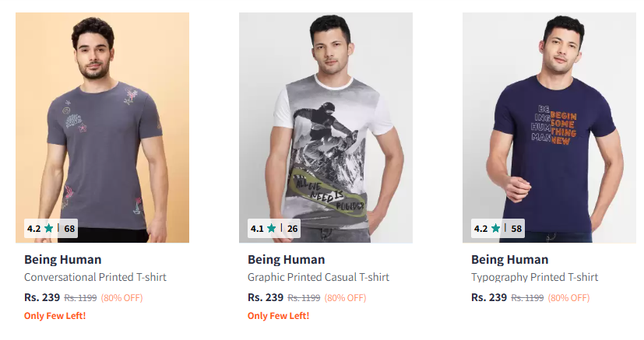Click the 4.1 rating badge with 26 reviews
Screen dimensions: 644x340
click(275, 229)
